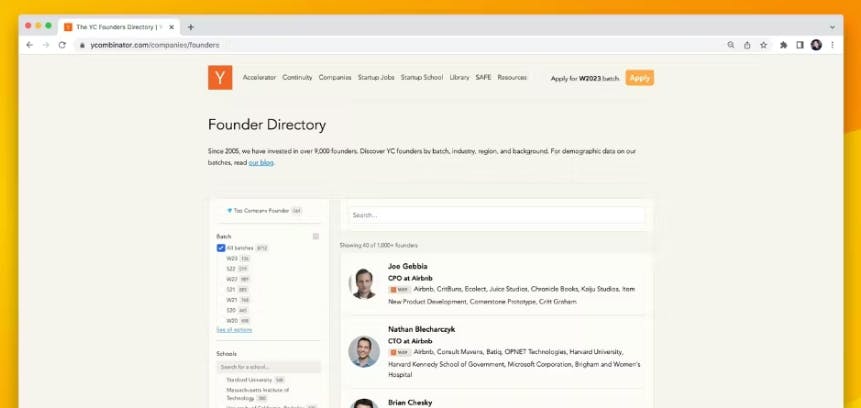Filter by Massachusetts Institute of Technology

[x=258, y=394]
